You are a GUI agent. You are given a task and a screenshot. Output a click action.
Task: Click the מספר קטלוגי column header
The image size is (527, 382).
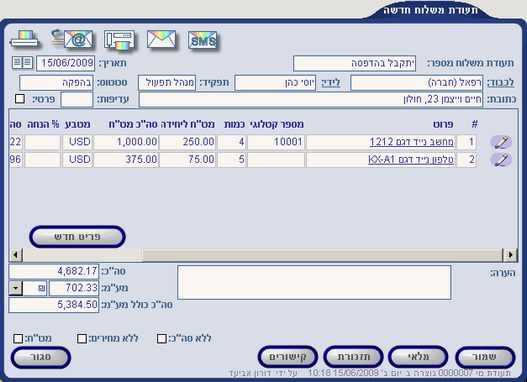[277, 125]
